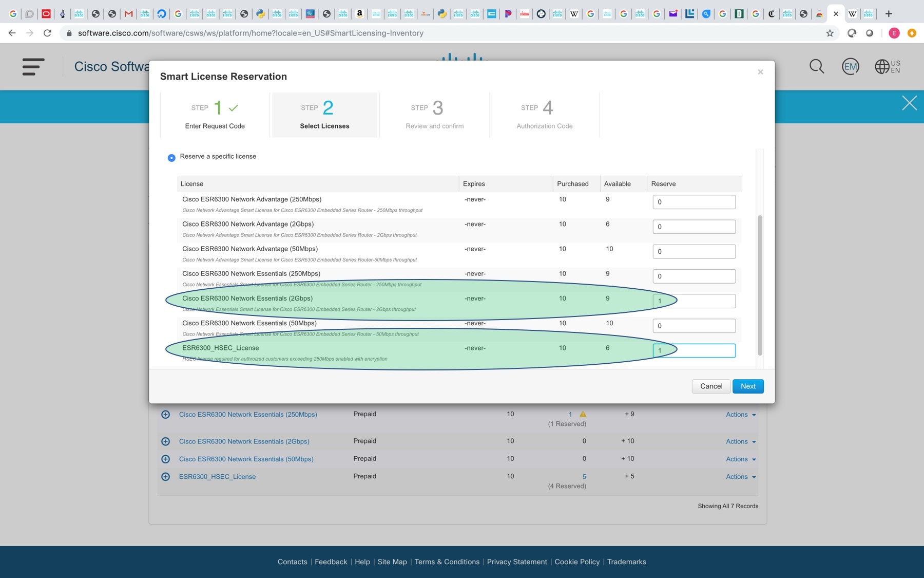Viewport: 924px width, 578px height.
Task: Open the hamburger navigation menu
Action: pos(33,67)
